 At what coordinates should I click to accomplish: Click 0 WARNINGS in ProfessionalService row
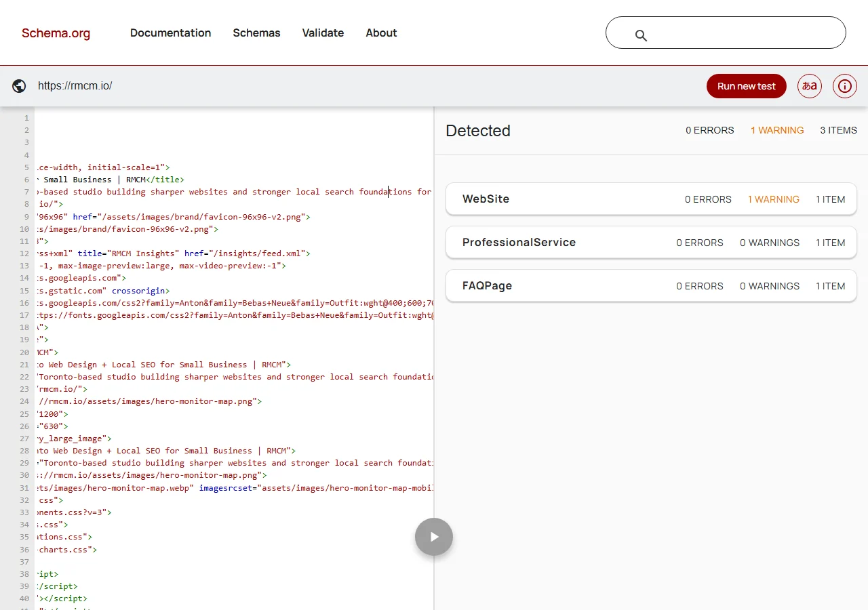(x=770, y=243)
